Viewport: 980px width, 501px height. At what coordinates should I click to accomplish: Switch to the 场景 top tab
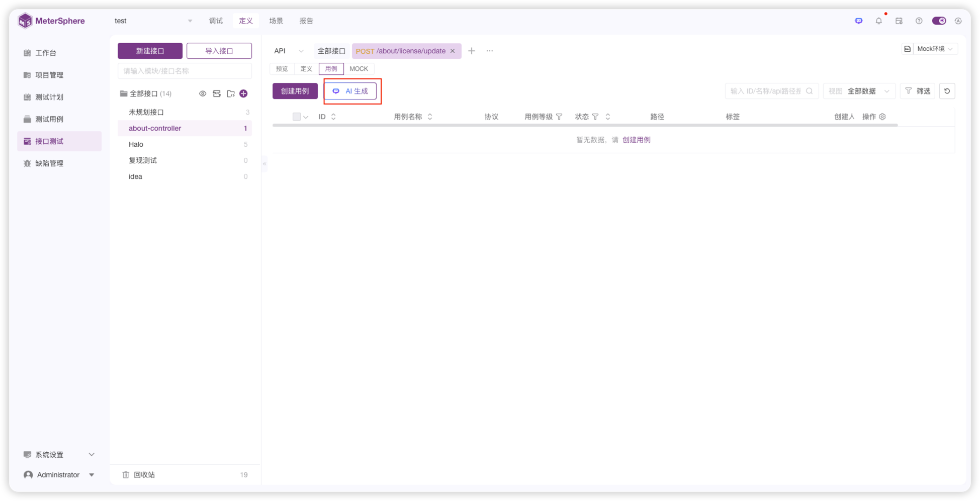[276, 21]
